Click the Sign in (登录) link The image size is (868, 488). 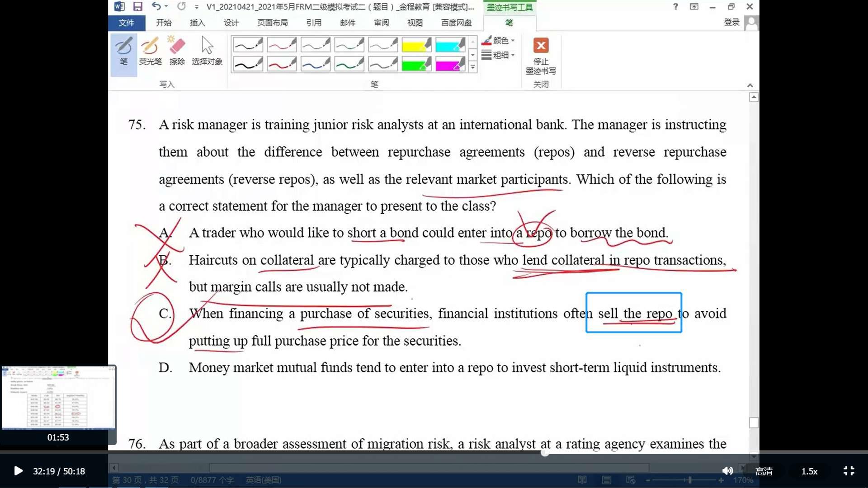point(731,23)
